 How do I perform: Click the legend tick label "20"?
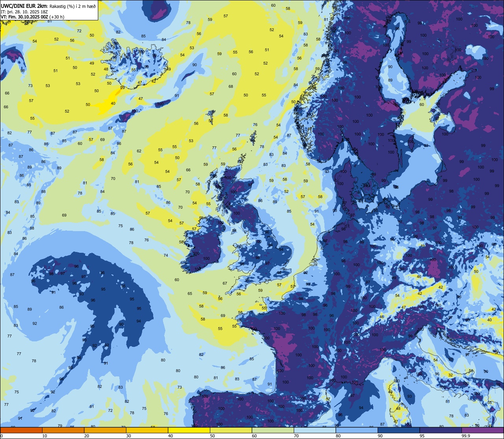[x=87, y=436]
